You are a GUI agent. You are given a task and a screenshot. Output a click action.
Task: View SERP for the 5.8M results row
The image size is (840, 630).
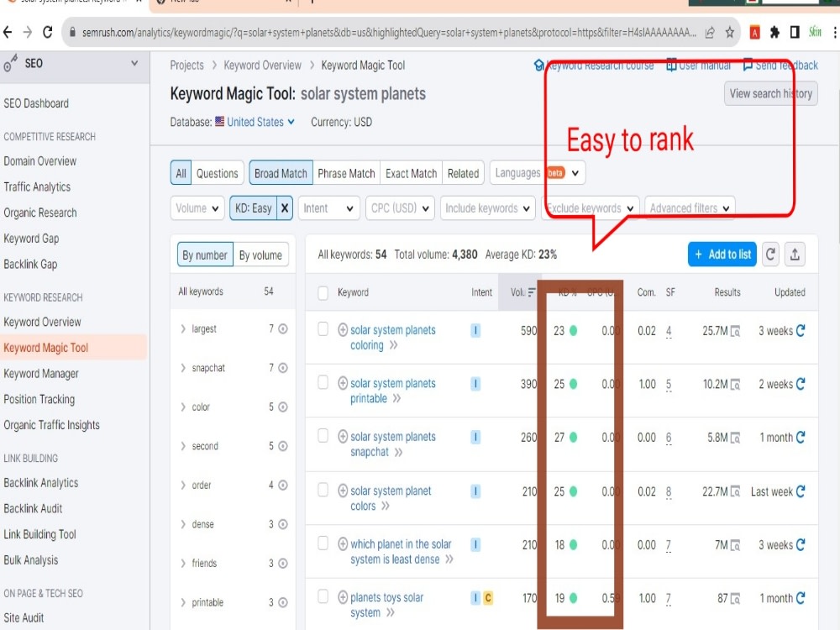(x=736, y=438)
